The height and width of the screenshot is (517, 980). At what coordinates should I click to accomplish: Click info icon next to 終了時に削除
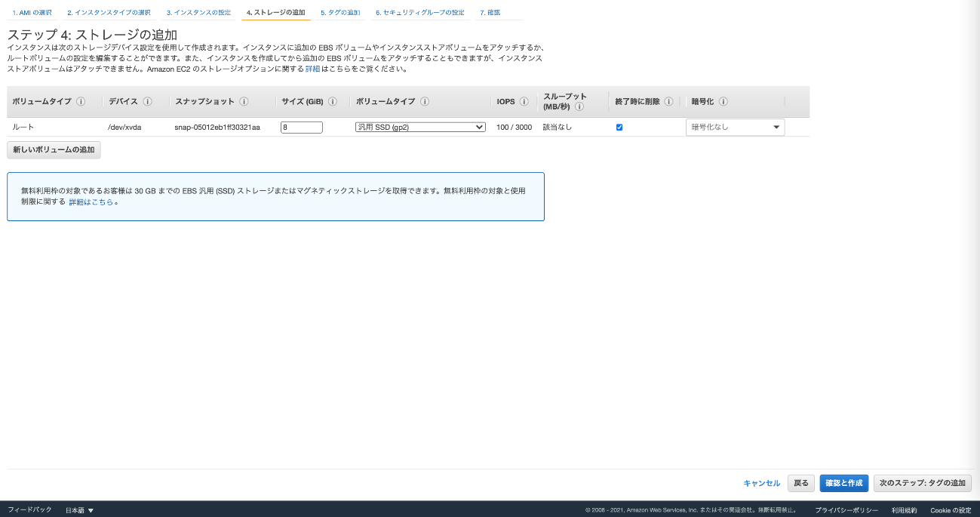pos(668,102)
